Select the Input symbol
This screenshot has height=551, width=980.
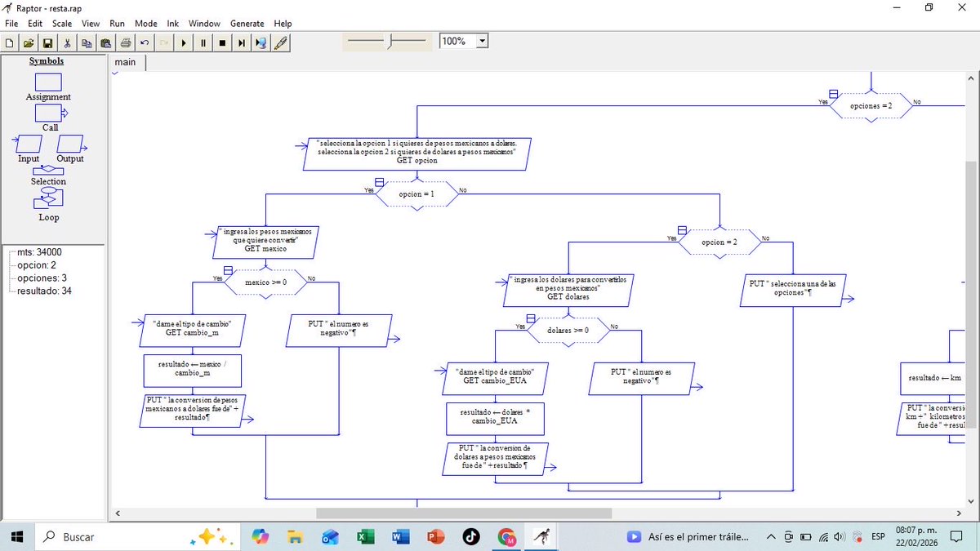29,144
